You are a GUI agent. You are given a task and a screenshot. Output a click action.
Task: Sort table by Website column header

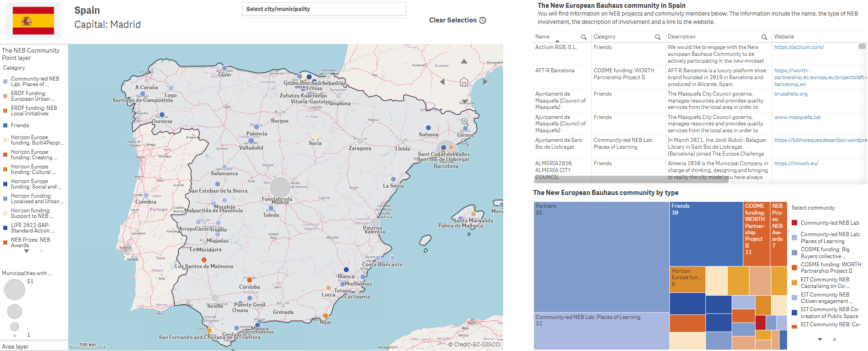784,37
